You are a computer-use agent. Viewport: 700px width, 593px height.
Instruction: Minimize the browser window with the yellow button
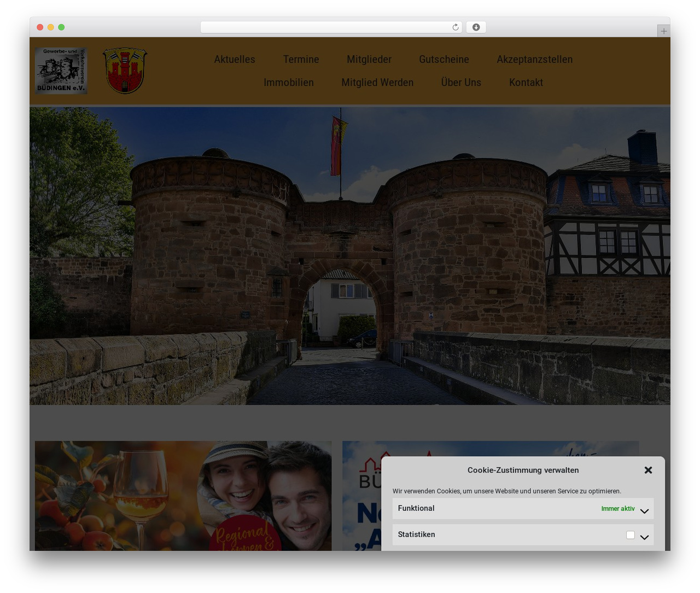pyautogui.click(x=51, y=27)
